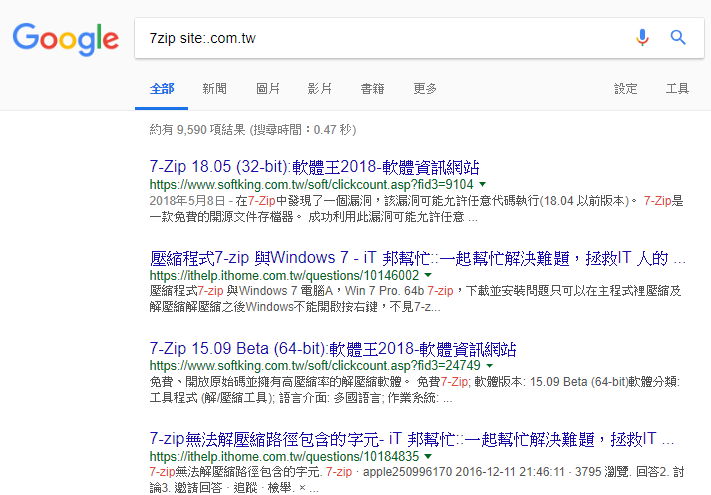This screenshot has width=711, height=495.
Task: Open 7-zip無法解壓縮路徑包含的字元 result link
Action: (411, 439)
